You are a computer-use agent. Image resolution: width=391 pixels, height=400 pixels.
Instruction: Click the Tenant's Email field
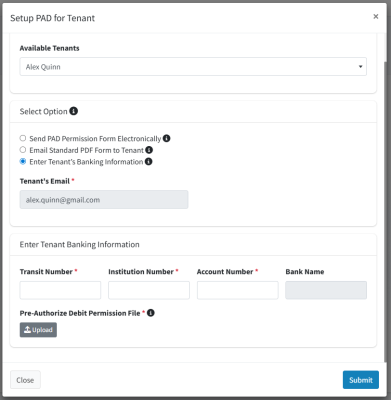click(x=104, y=200)
